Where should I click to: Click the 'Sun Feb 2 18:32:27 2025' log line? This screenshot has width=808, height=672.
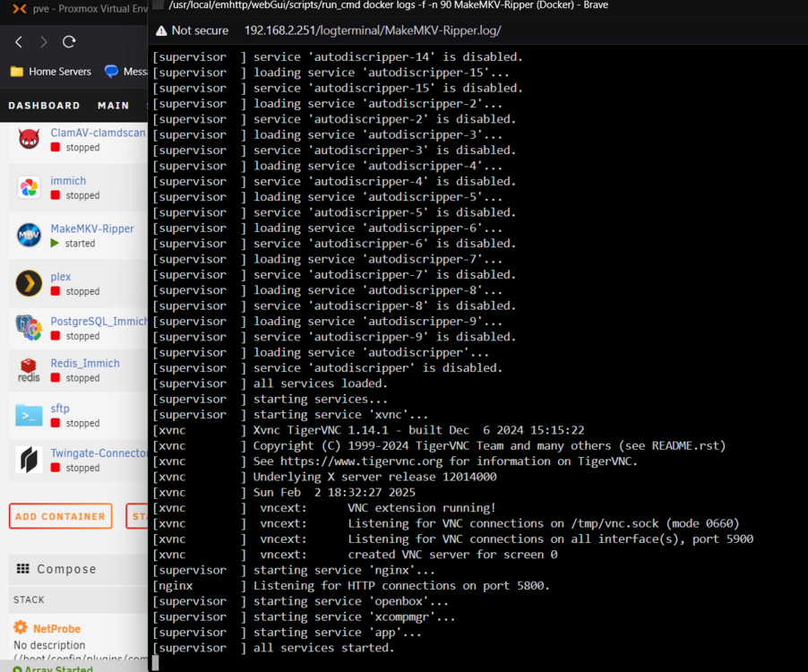tap(334, 492)
